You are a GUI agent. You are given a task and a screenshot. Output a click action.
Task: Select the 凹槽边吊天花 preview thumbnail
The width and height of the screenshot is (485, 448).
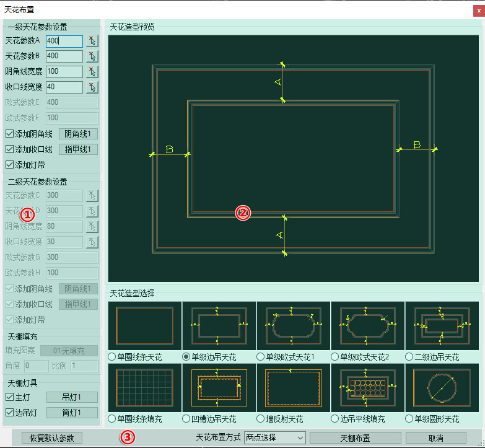pyautogui.click(x=219, y=388)
